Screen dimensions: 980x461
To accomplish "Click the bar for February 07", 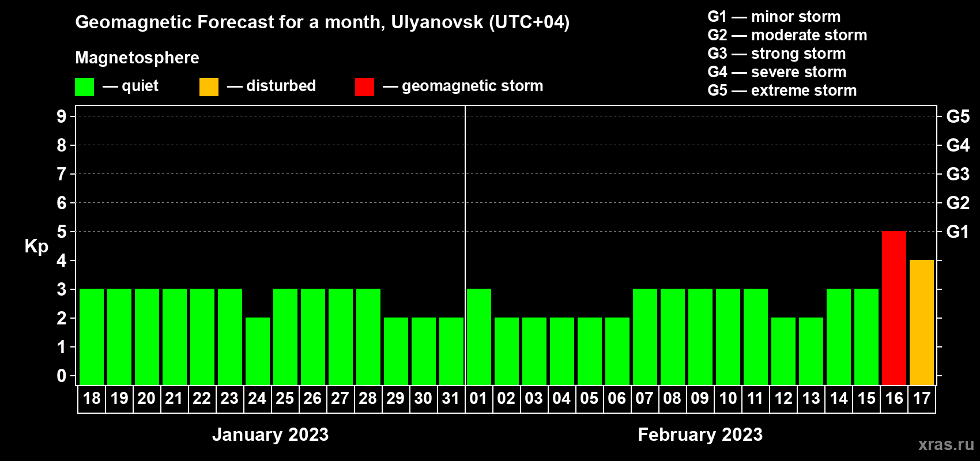I will click(645, 337).
